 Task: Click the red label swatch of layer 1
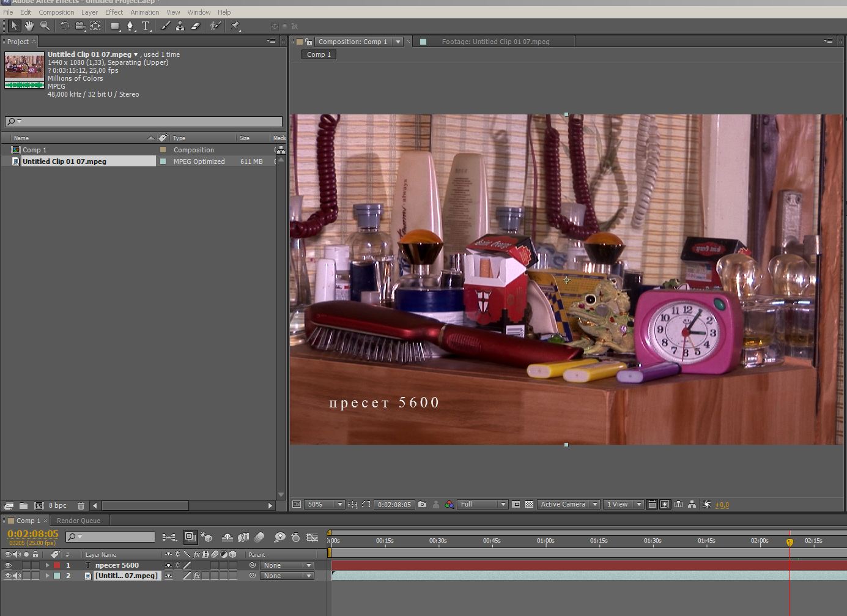coord(57,565)
